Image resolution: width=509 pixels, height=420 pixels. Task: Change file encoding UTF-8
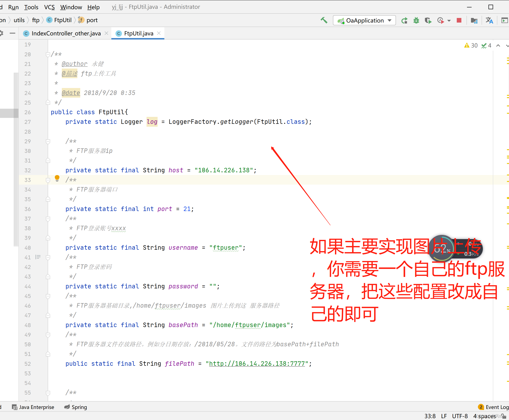[460, 416]
